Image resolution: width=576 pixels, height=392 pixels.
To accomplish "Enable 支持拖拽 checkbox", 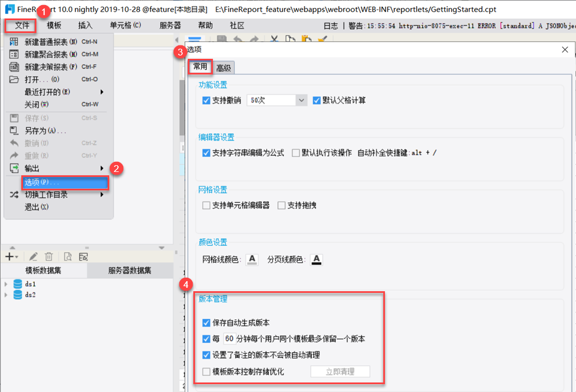I will point(281,205).
